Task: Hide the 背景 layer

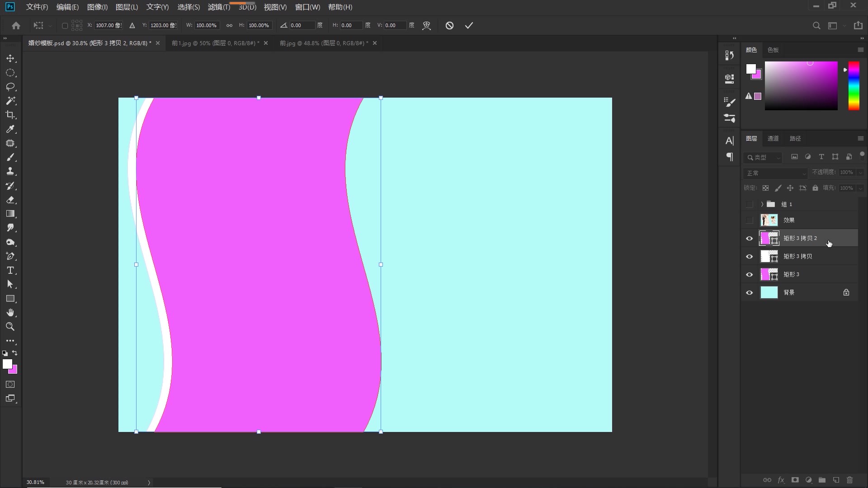Action: coord(750,292)
